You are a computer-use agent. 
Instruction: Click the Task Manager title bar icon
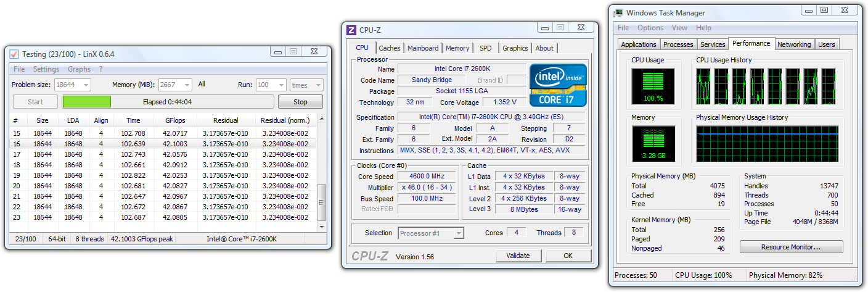618,12
